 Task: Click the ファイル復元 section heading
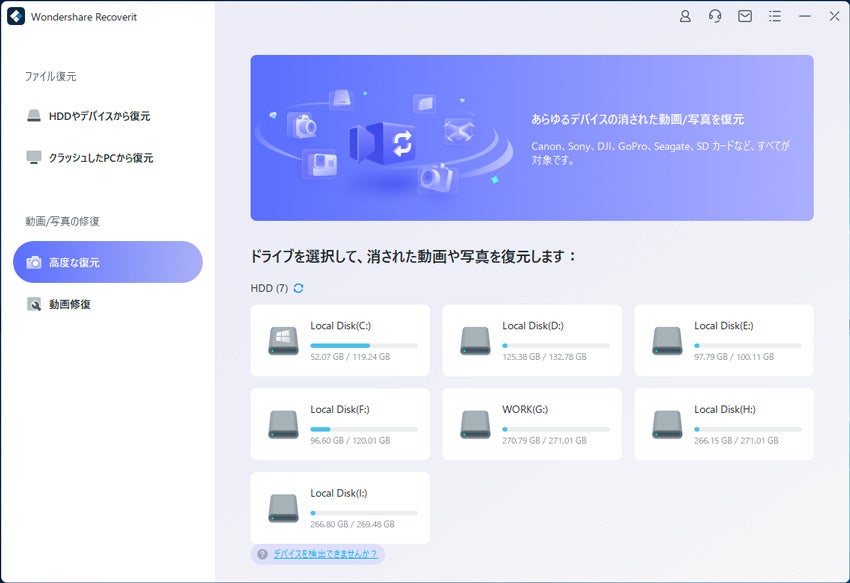pos(50,76)
